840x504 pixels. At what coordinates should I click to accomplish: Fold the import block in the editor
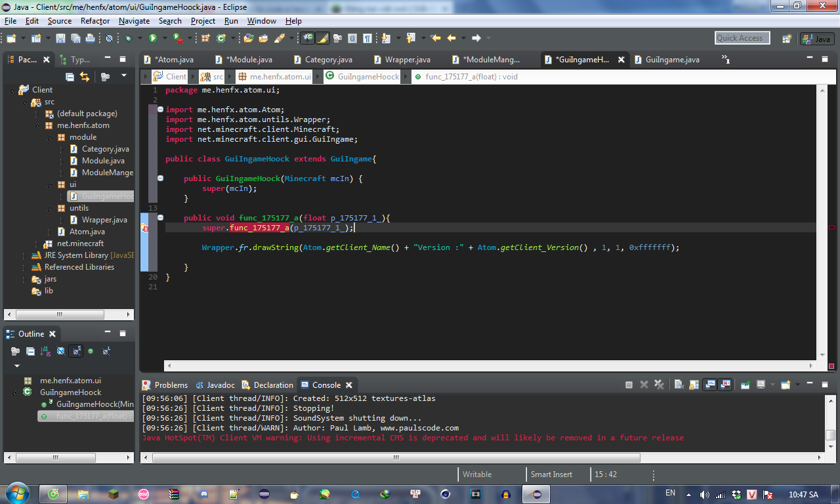tap(160, 110)
